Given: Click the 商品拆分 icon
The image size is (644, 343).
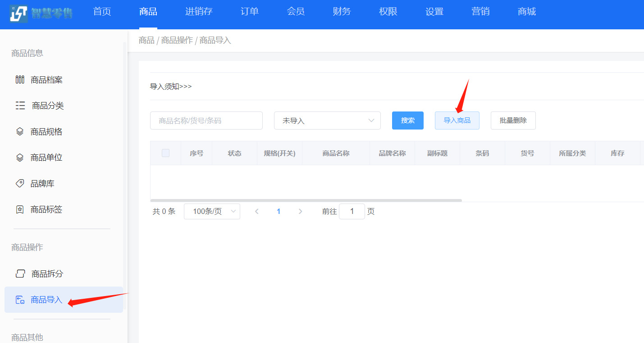Looking at the screenshot, I should click(x=20, y=273).
